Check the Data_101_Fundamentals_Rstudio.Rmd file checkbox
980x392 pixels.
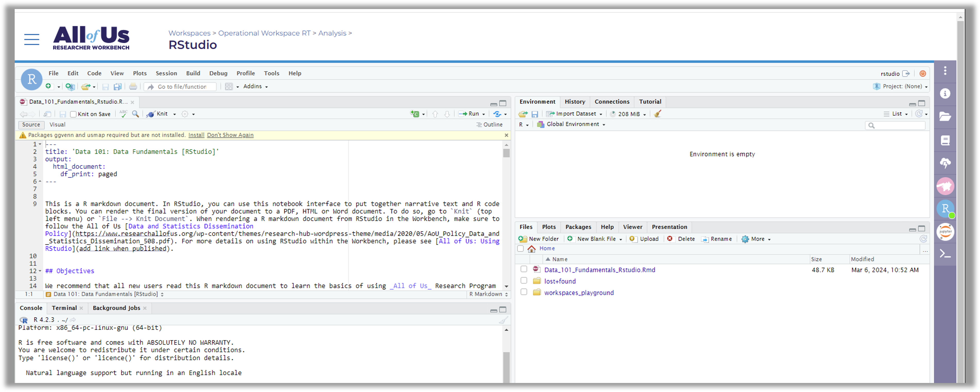tap(524, 269)
